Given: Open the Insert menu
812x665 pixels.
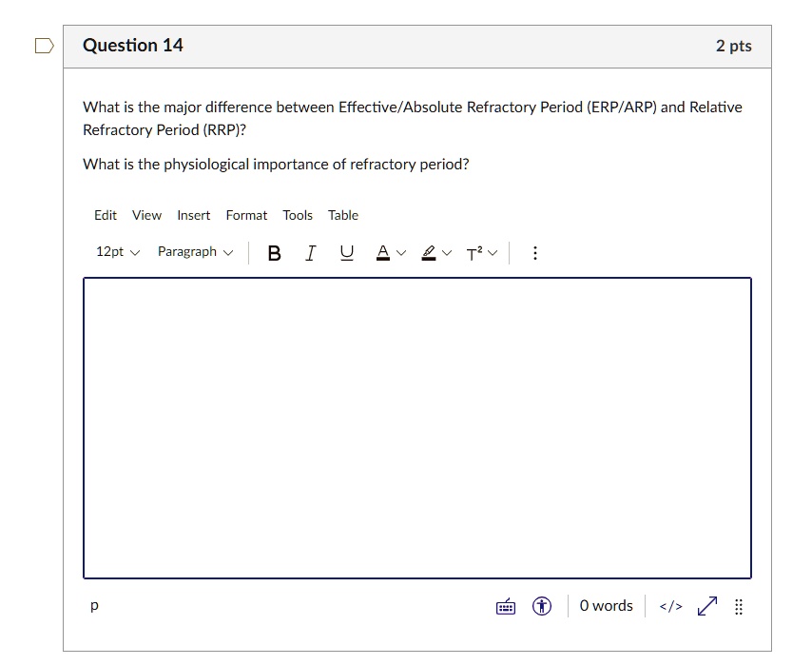Looking at the screenshot, I should coord(193,215).
